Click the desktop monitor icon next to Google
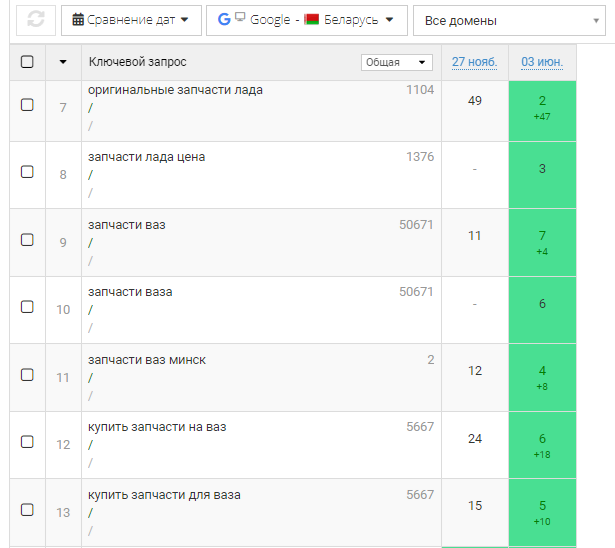This screenshot has height=548, width=615. (x=240, y=16)
